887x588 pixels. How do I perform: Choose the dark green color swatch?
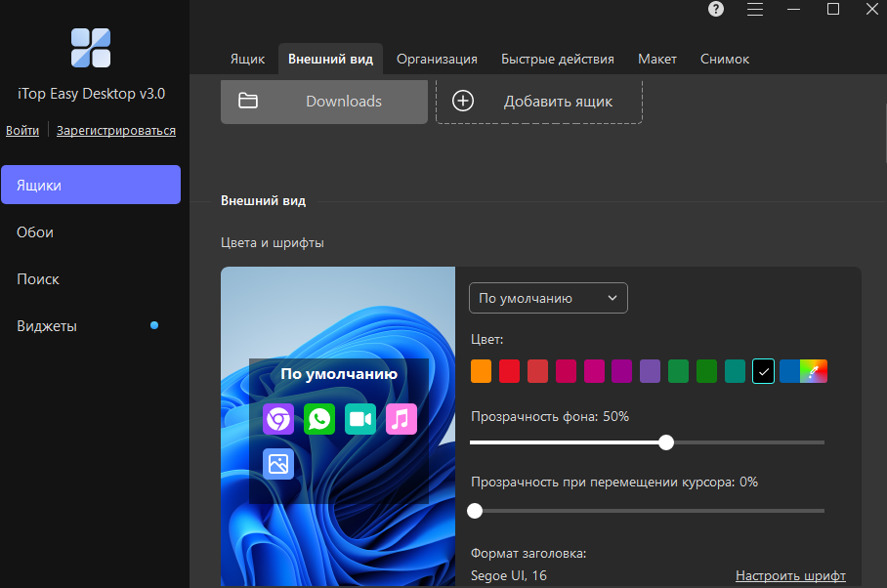click(x=706, y=371)
